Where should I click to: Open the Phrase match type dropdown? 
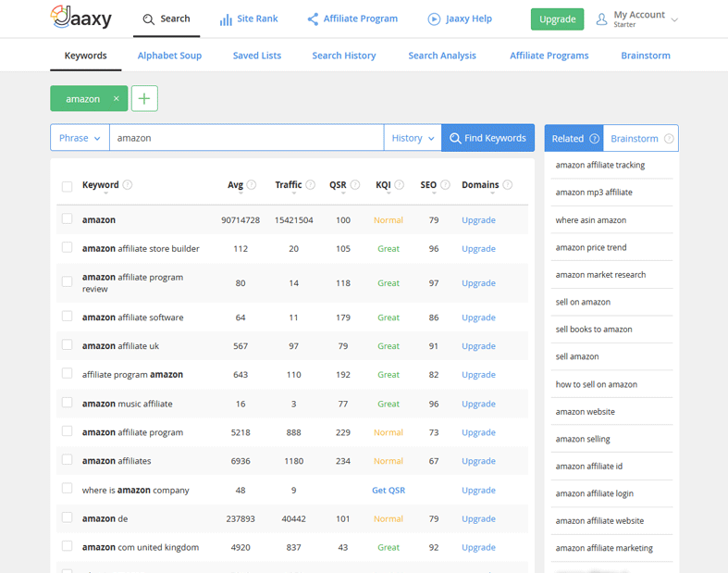pyautogui.click(x=80, y=138)
